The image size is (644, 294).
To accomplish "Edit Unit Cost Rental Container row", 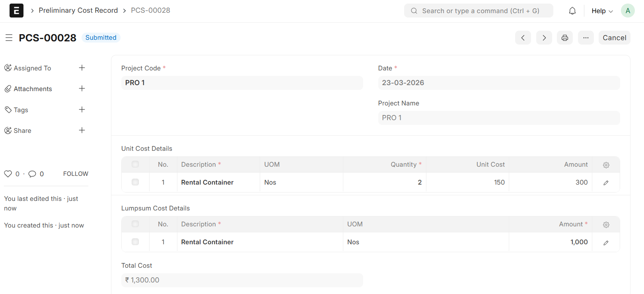I will click(x=606, y=183).
